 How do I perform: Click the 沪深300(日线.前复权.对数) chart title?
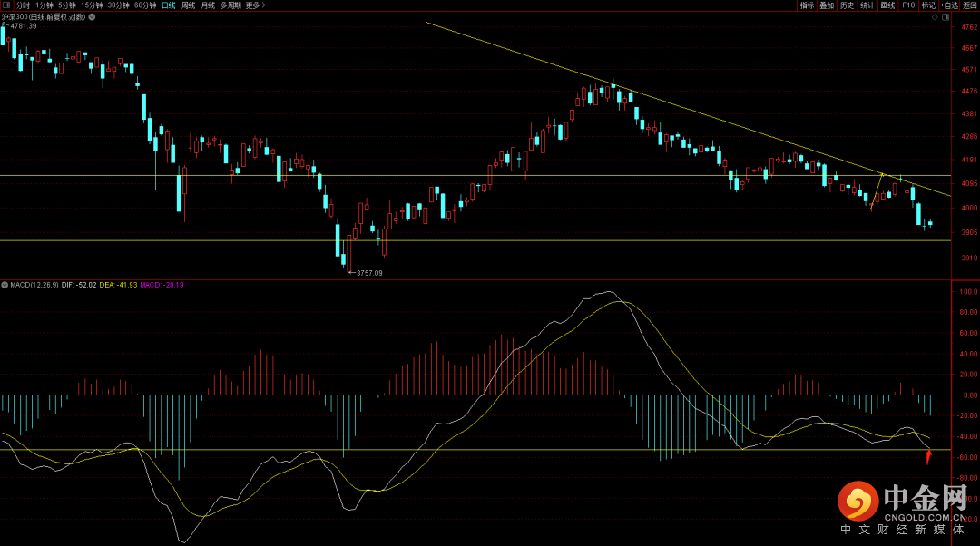click(x=44, y=17)
